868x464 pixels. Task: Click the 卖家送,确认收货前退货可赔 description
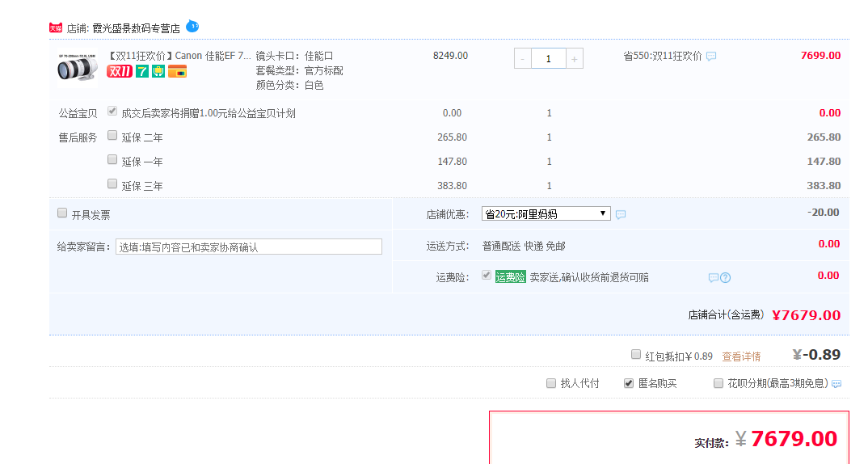tap(589, 277)
